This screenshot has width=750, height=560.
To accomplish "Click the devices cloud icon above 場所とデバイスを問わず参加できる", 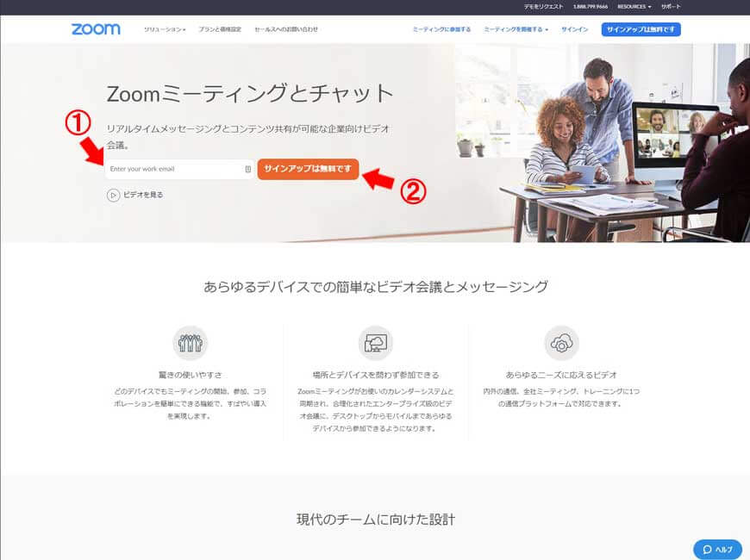I will point(376,343).
